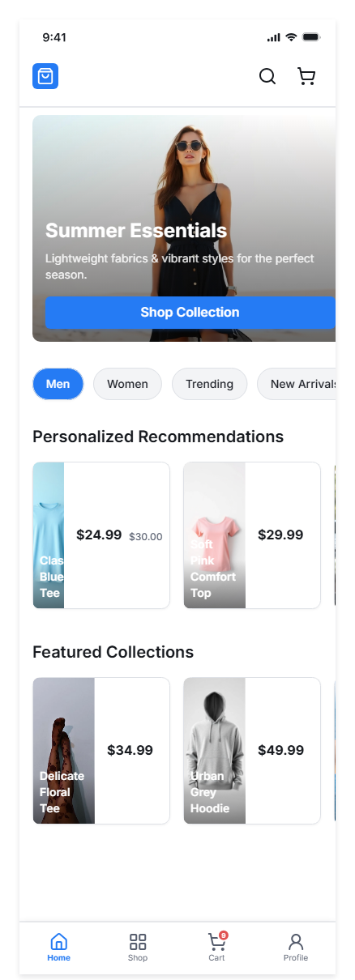Go to Home in bottom navigation

click(58, 948)
